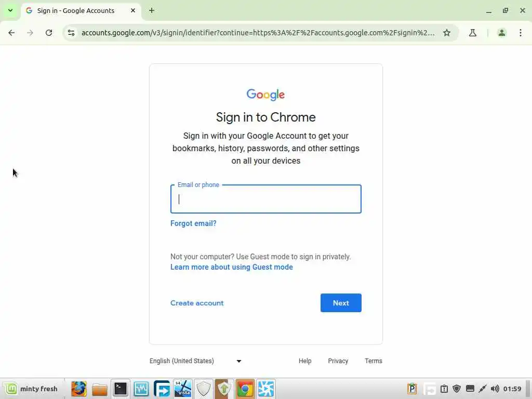Open Learn more about using Guest mode
Screen dimensions: 532x399
point(232,267)
